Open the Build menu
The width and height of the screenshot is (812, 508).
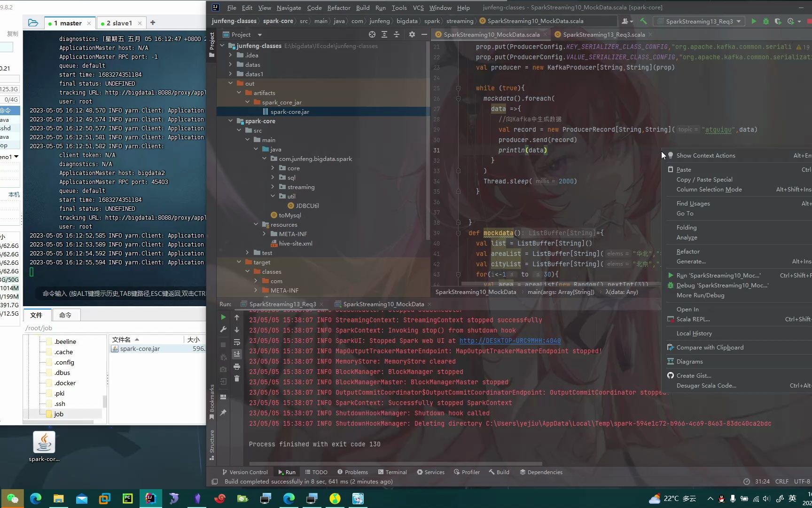click(x=363, y=8)
